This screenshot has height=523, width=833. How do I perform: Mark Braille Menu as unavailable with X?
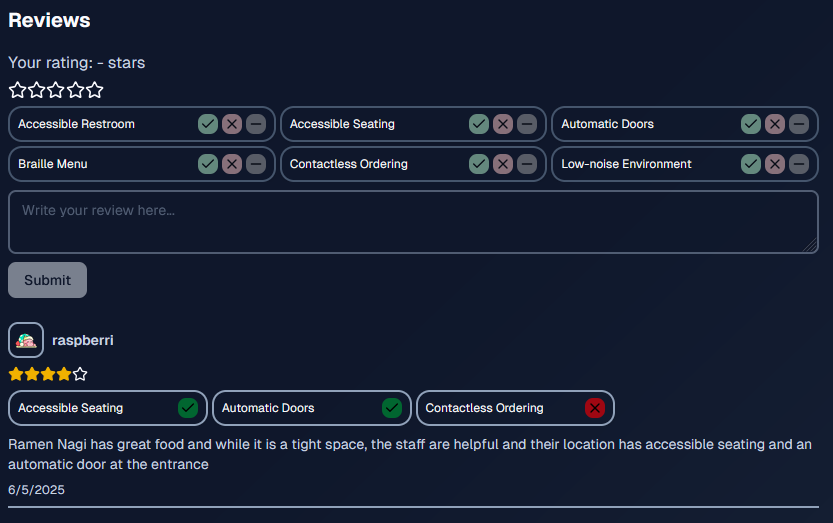click(x=232, y=164)
